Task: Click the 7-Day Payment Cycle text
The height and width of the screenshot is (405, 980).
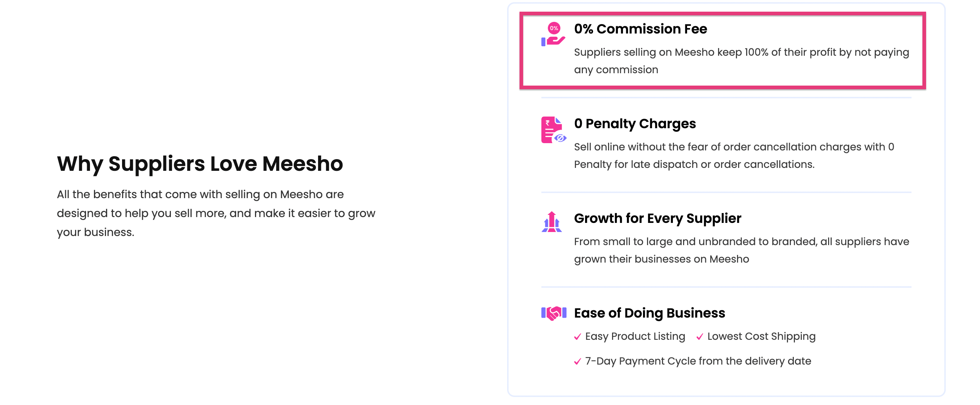Action: (x=698, y=361)
